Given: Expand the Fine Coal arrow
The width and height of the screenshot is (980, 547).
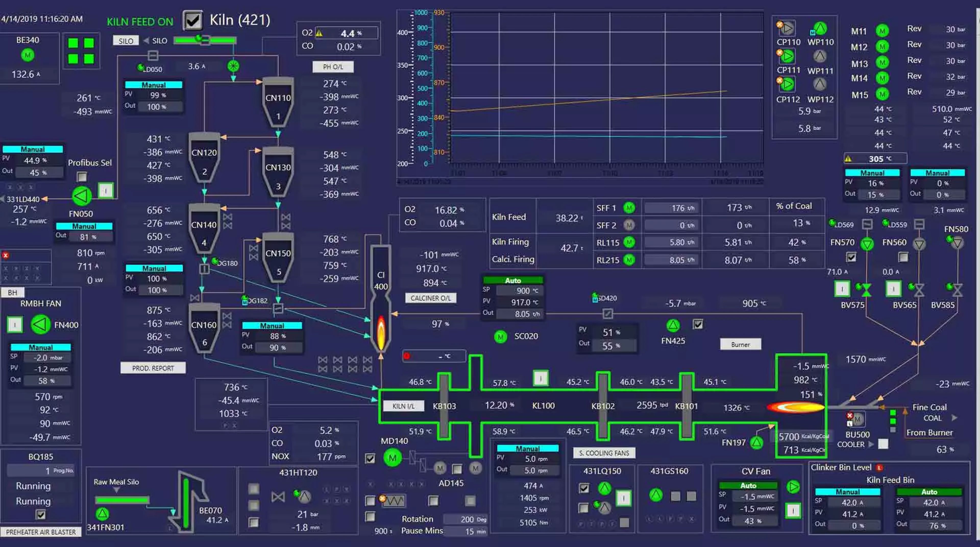Looking at the screenshot, I should (x=954, y=418).
